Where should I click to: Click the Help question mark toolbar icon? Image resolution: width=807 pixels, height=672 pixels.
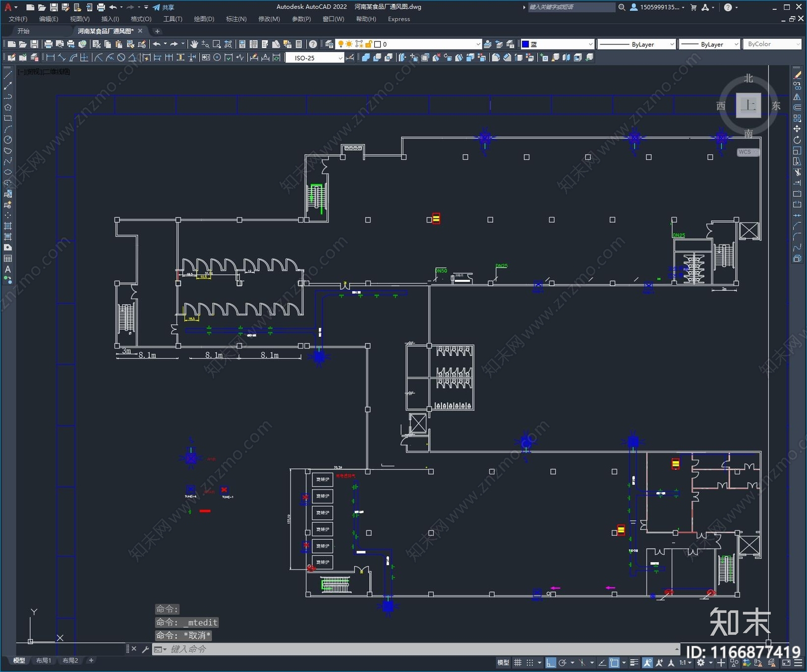tap(313, 44)
